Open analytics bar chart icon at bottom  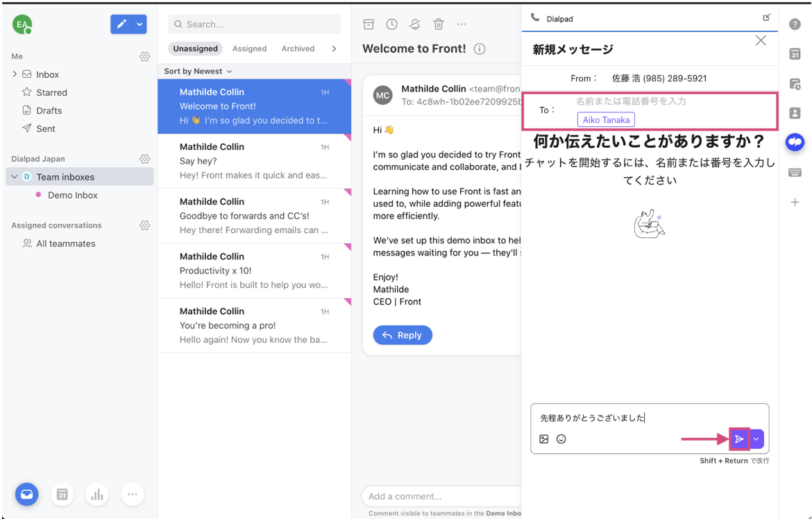(97, 495)
